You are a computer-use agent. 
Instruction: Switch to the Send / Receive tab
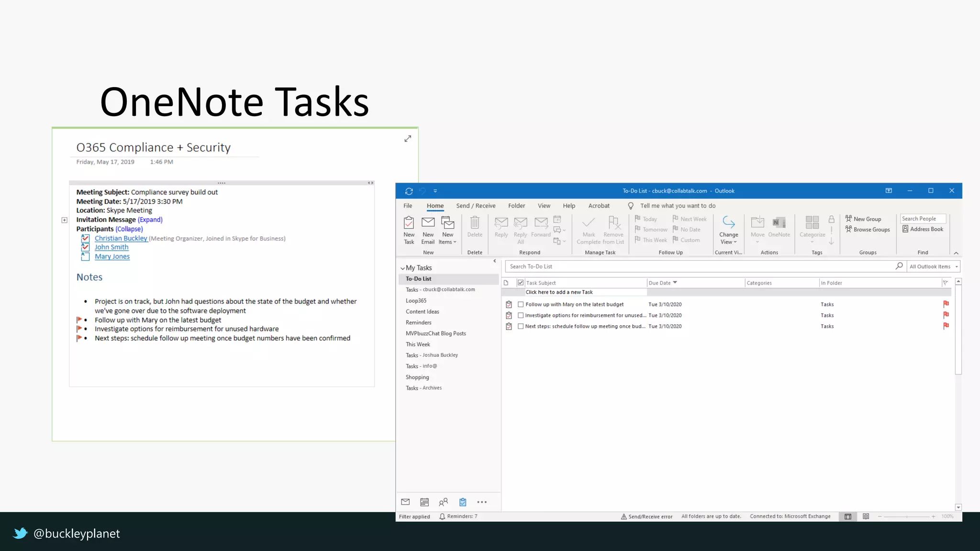point(476,206)
